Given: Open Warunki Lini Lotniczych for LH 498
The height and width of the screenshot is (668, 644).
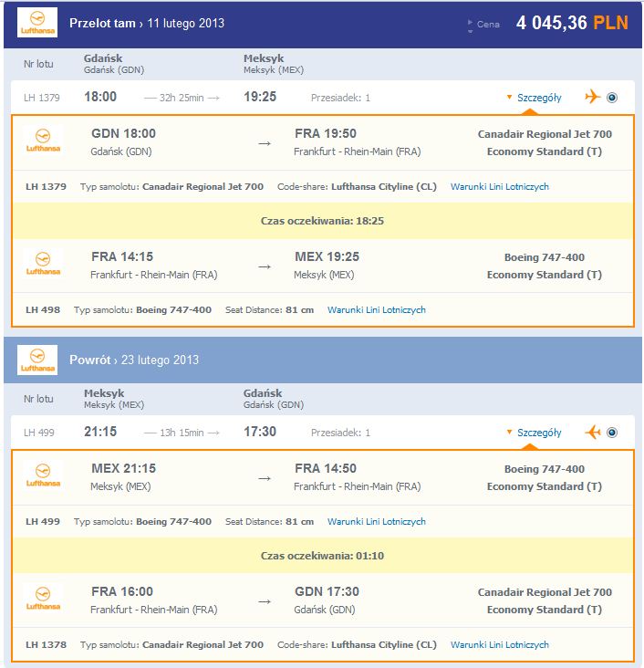Looking at the screenshot, I should 377,309.
